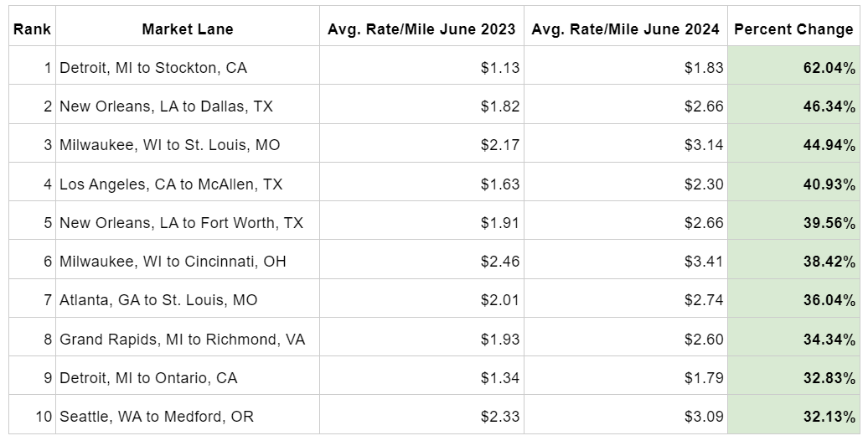Viewport: 868px width, 441px height.
Task: Select the Los Angeles to McAllen lane
Action: coord(188,184)
